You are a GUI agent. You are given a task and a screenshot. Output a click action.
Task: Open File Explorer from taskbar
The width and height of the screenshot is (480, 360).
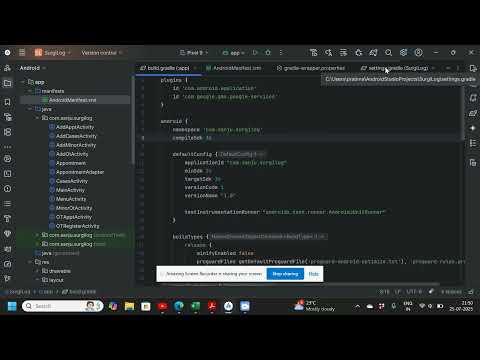pyautogui.click(x=129, y=306)
